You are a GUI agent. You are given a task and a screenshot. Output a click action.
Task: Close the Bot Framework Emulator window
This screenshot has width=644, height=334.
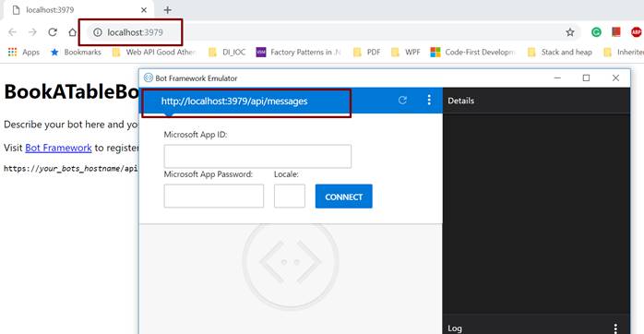click(615, 78)
